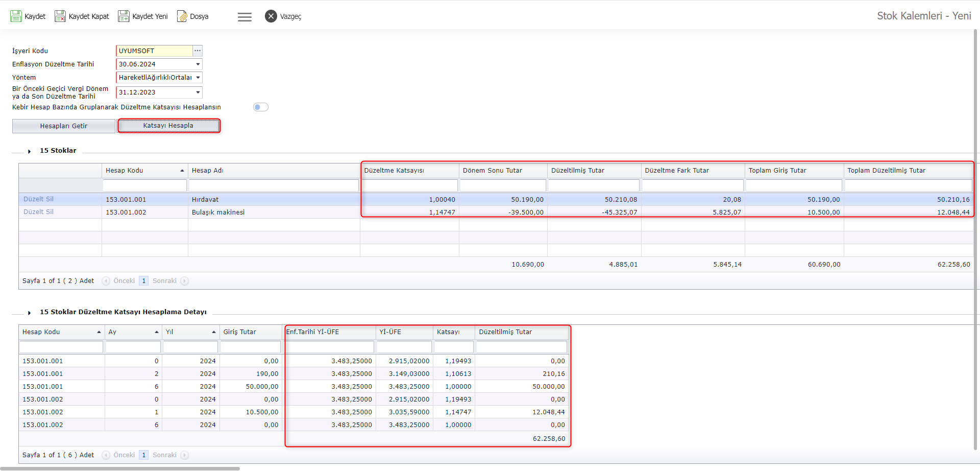Click 3.035,59000 Yİ-ÜFE value
The height and width of the screenshot is (471, 980).
pos(405,412)
